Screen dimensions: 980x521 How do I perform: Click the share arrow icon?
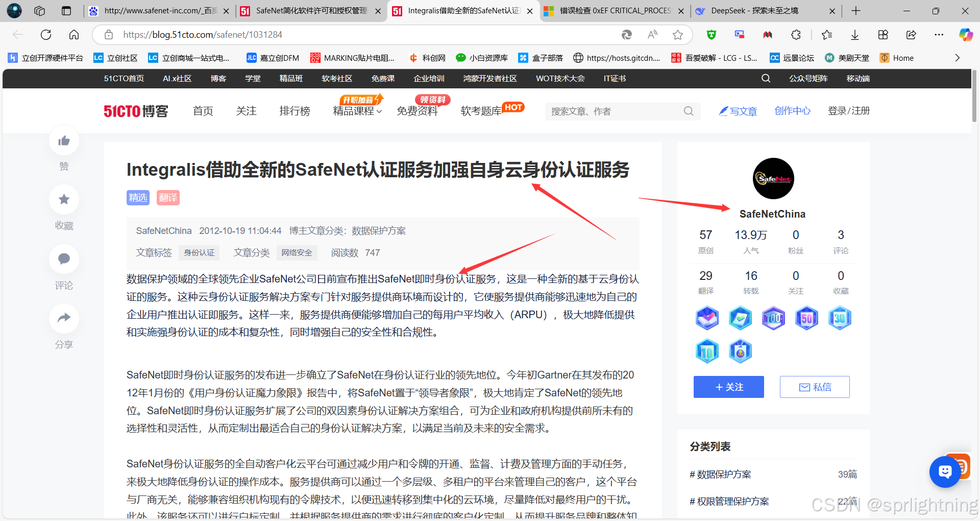point(64,318)
